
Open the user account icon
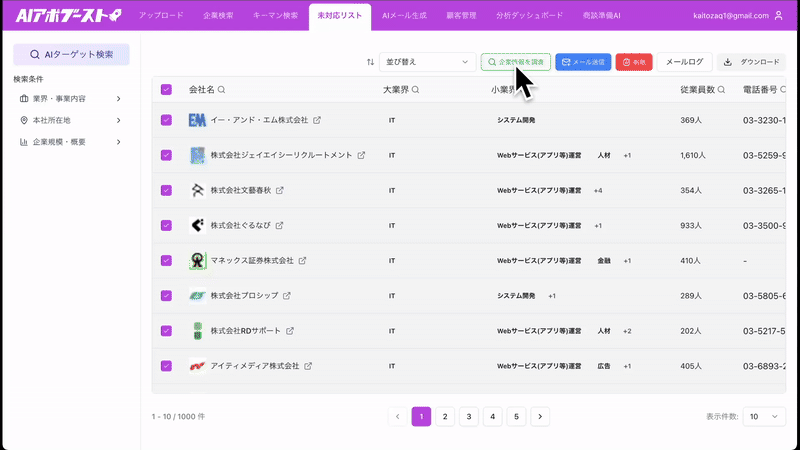click(779, 15)
